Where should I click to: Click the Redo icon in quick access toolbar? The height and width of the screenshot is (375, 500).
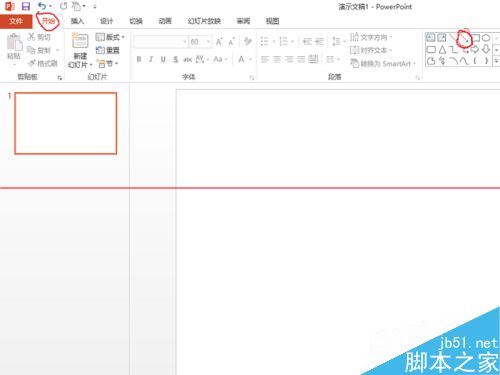63,6
